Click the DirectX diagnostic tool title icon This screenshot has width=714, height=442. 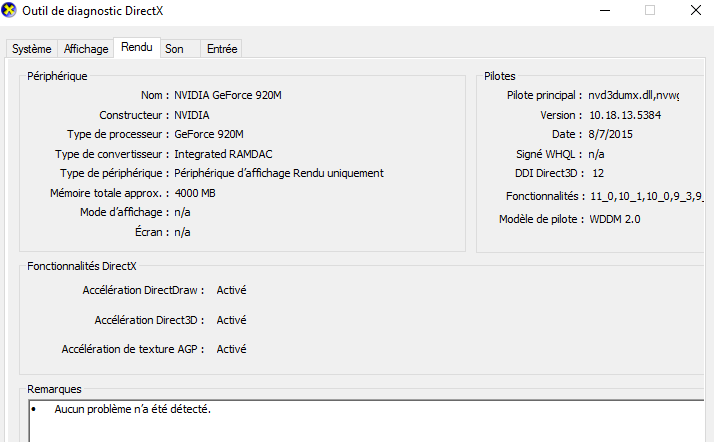[9, 10]
